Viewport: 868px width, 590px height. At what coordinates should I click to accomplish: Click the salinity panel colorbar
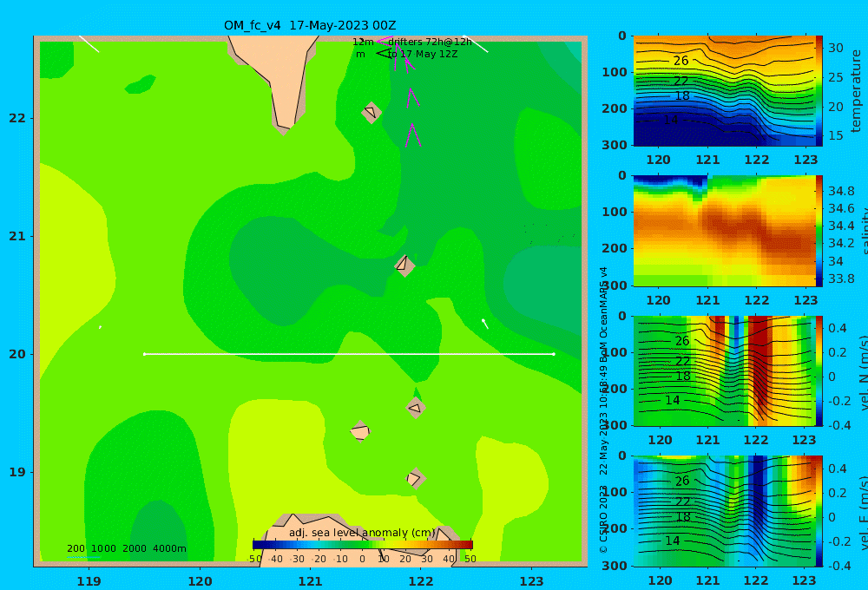click(x=819, y=231)
